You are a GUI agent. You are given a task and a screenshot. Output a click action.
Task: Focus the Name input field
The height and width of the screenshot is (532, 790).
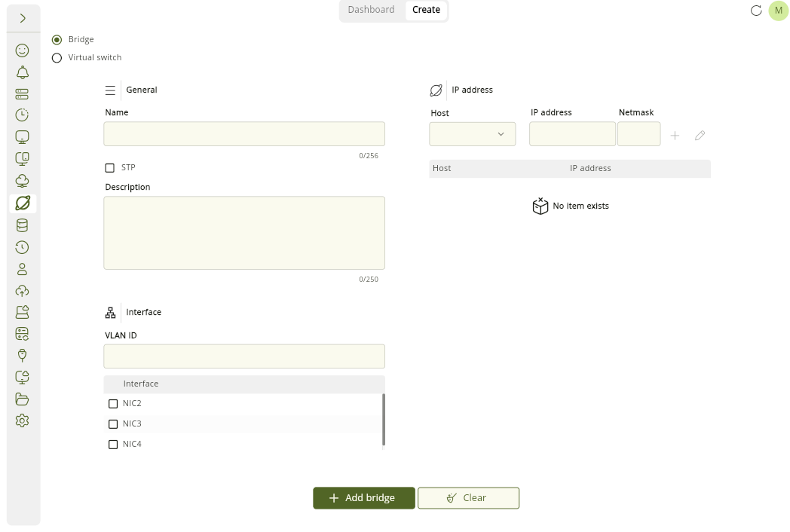(244, 134)
